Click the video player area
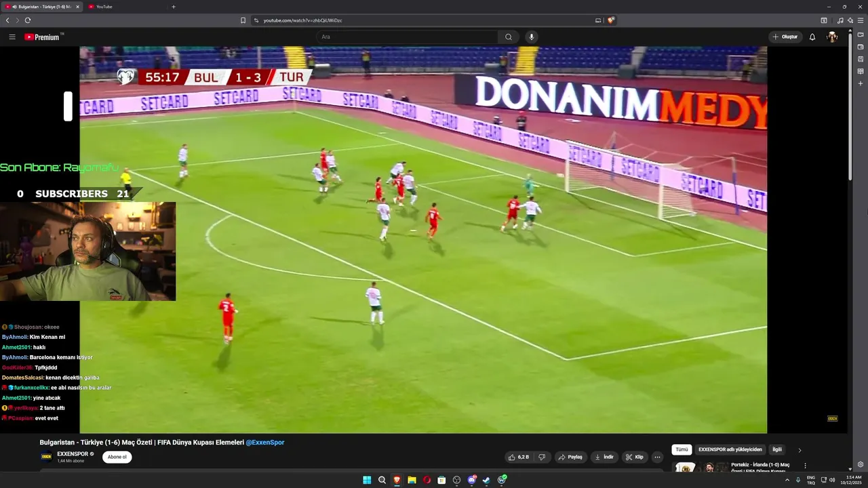Image resolution: width=868 pixels, height=488 pixels. point(423,239)
